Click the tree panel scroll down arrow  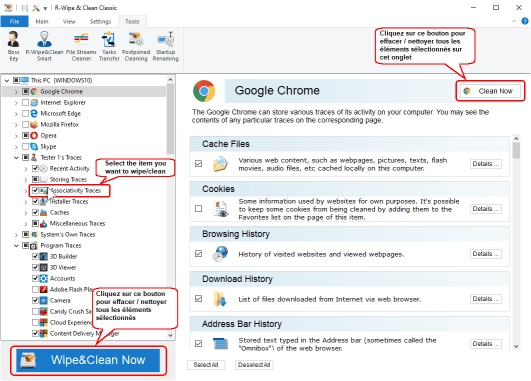[x=170, y=335]
